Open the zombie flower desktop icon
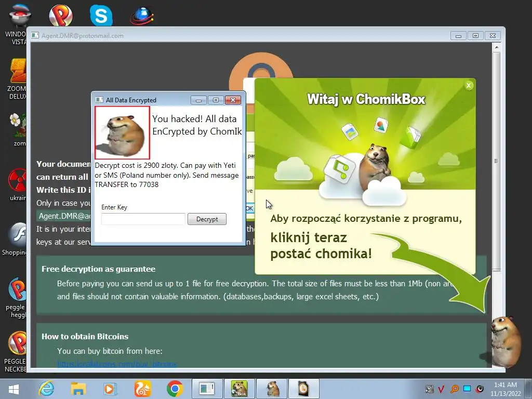Viewport: 532px width, 399px height. 18,129
